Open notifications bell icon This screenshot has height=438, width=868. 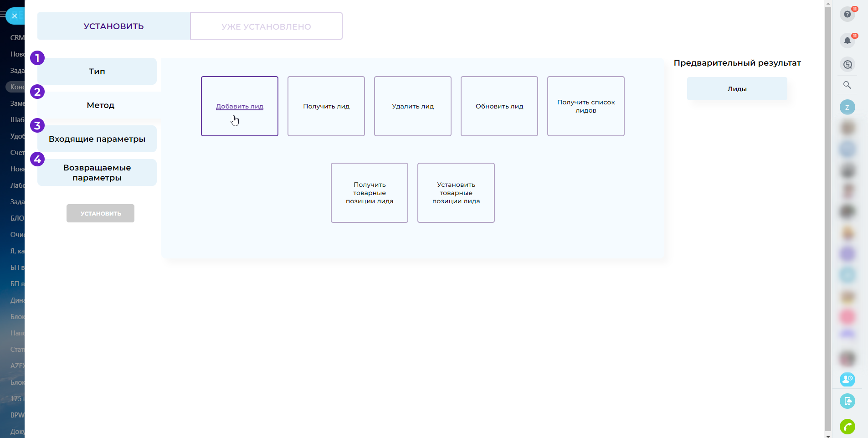pyautogui.click(x=847, y=41)
